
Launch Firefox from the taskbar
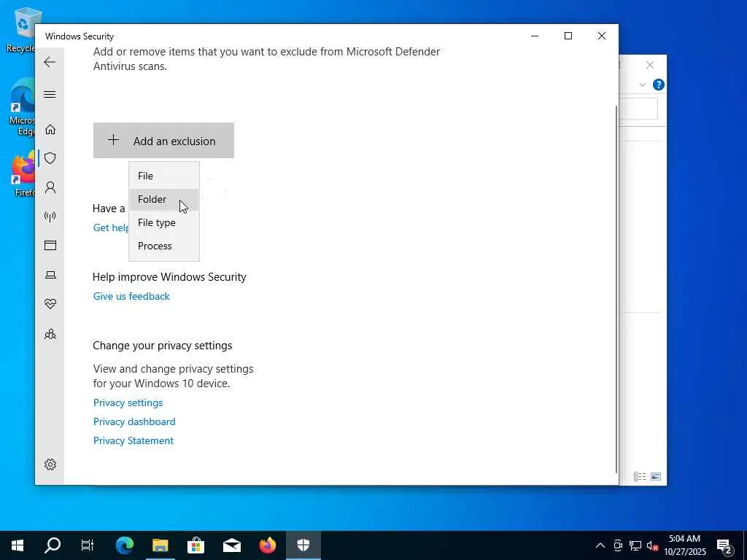coord(268,545)
